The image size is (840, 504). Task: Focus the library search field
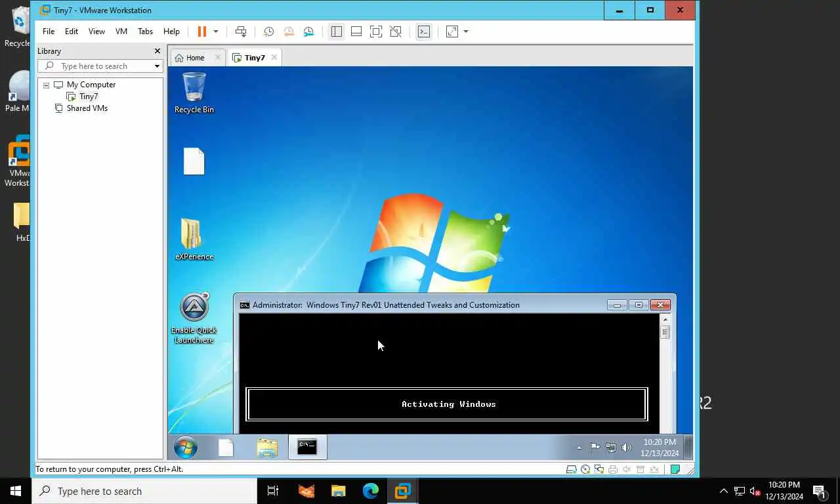coord(94,66)
